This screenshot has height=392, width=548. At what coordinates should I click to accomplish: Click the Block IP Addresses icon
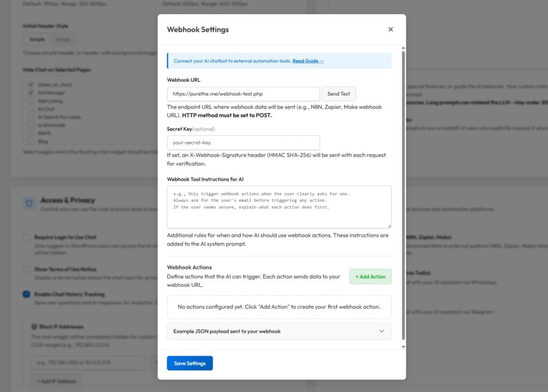tap(34, 326)
